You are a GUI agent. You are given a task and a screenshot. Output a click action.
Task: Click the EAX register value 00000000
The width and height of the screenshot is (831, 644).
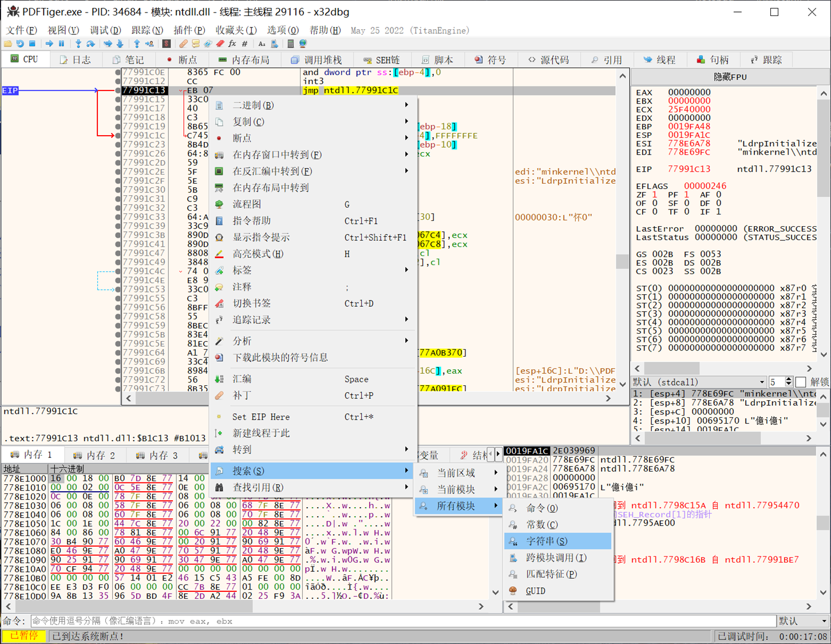point(689,92)
